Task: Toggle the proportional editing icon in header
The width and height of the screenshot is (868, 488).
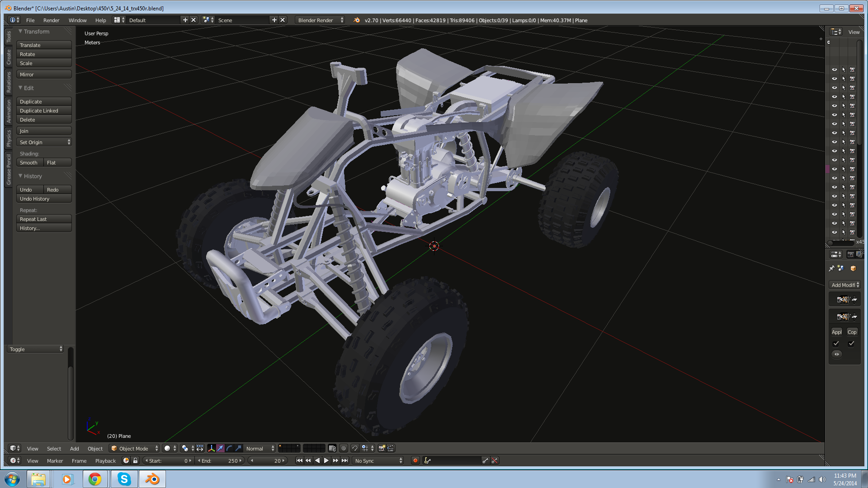Action: (x=344, y=448)
